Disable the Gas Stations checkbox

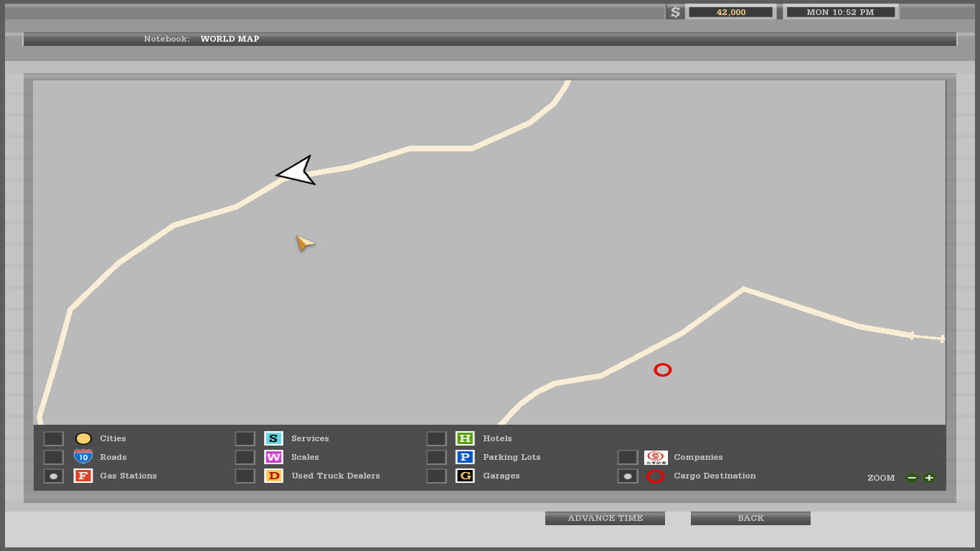tap(54, 476)
